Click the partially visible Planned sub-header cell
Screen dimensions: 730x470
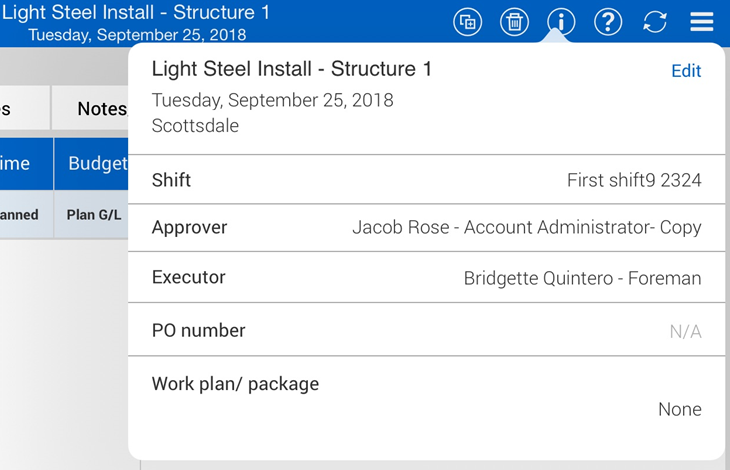coord(22,214)
